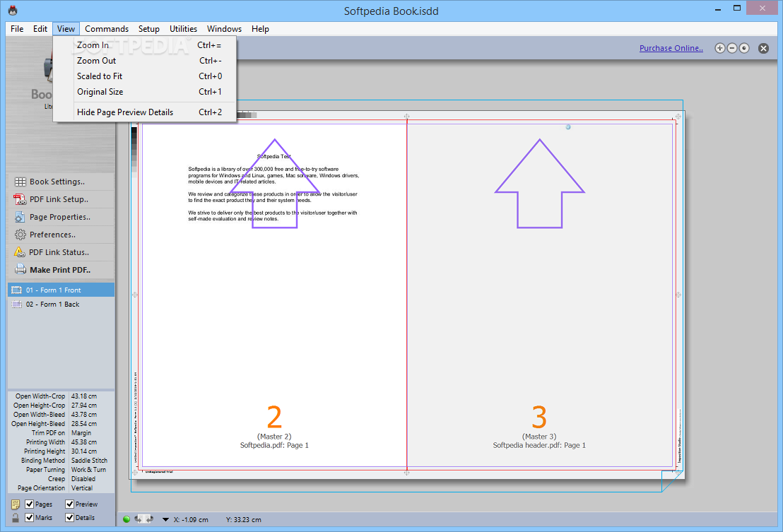Click the green status indicator dot
The width and height of the screenshot is (783, 532).
(126, 519)
